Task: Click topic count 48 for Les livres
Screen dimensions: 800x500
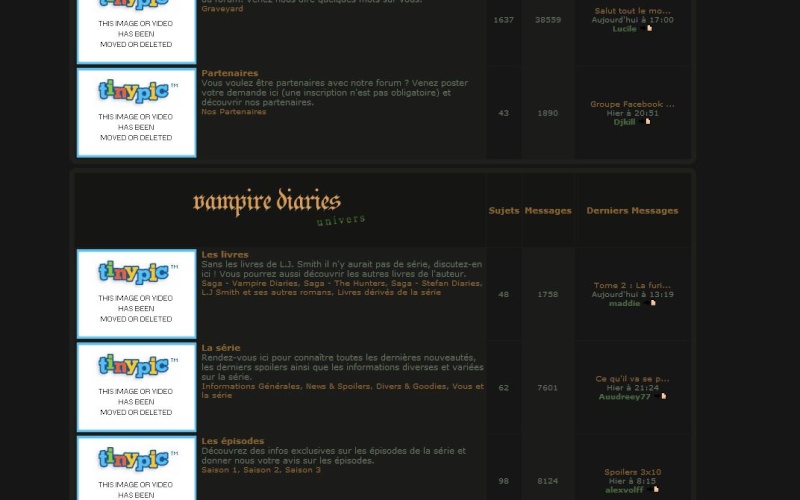Action: (504, 294)
